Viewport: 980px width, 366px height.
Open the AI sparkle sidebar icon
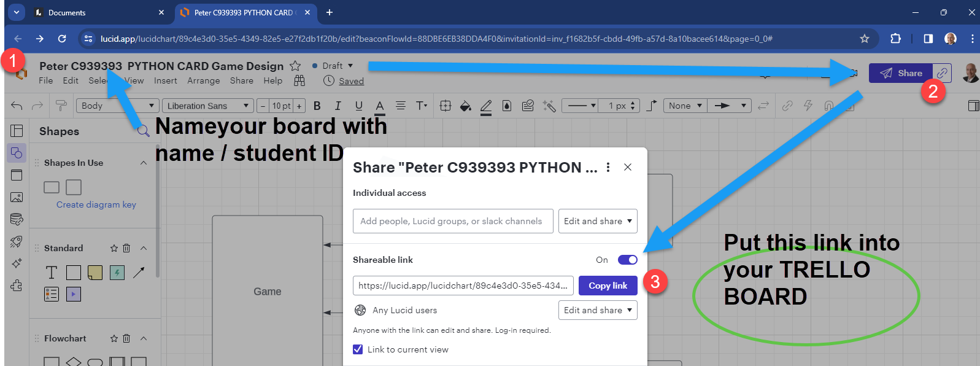coord(17,263)
